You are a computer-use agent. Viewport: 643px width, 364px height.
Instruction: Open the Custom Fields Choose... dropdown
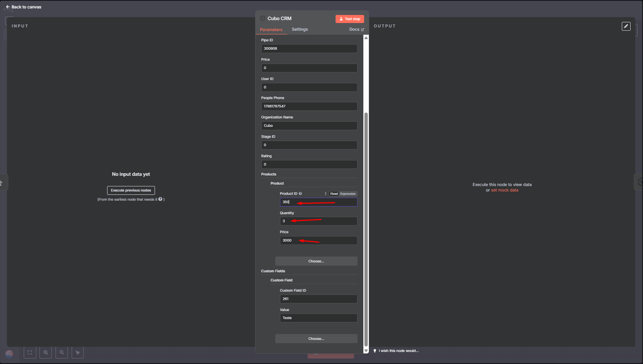316,339
